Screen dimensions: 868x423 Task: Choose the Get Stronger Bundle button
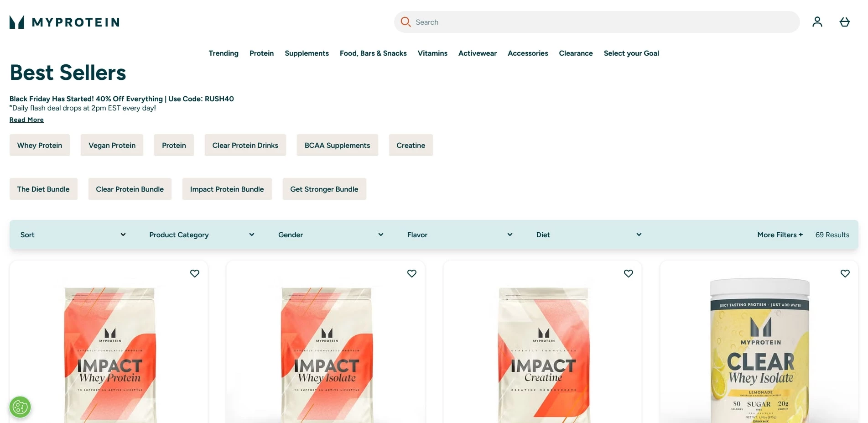click(324, 189)
